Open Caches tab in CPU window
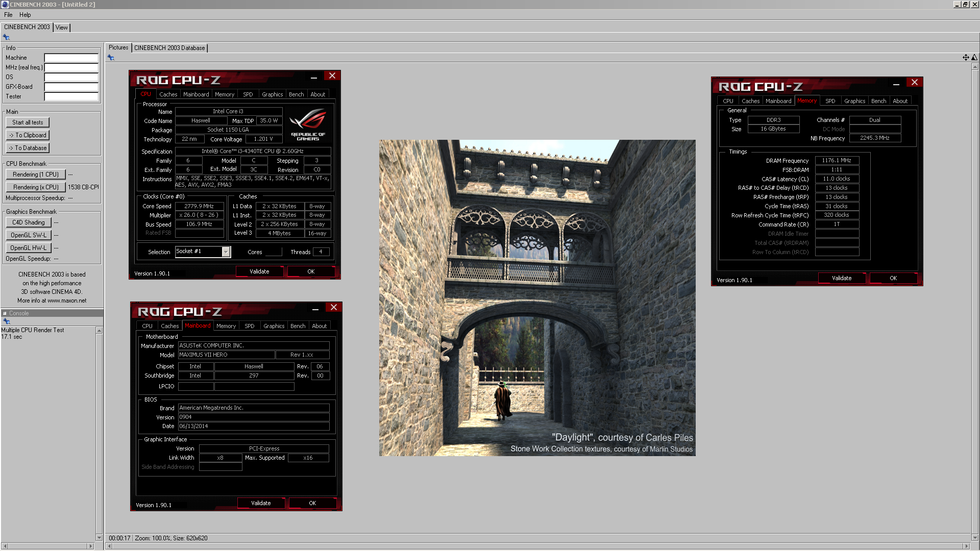Viewport: 980px width, 551px height. [x=168, y=94]
